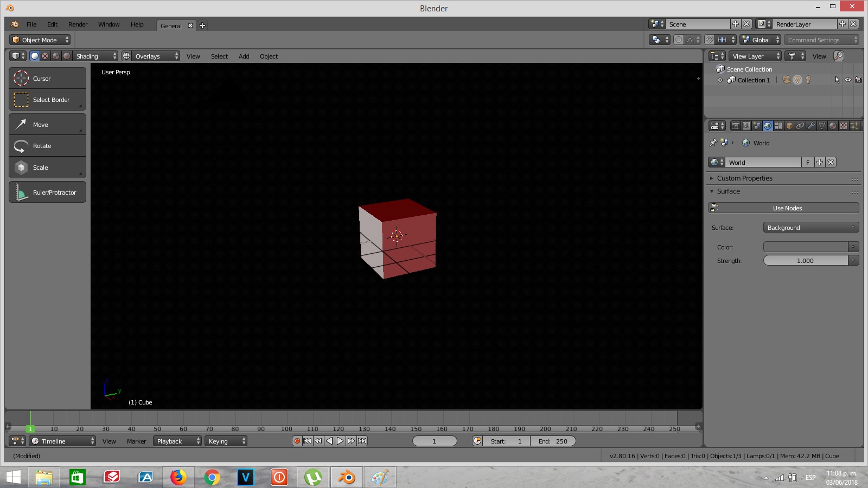The width and height of the screenshot is (868, 488).
Task: Toggle Collection 1 visibility eye
Action: click(x=847, y=80)
